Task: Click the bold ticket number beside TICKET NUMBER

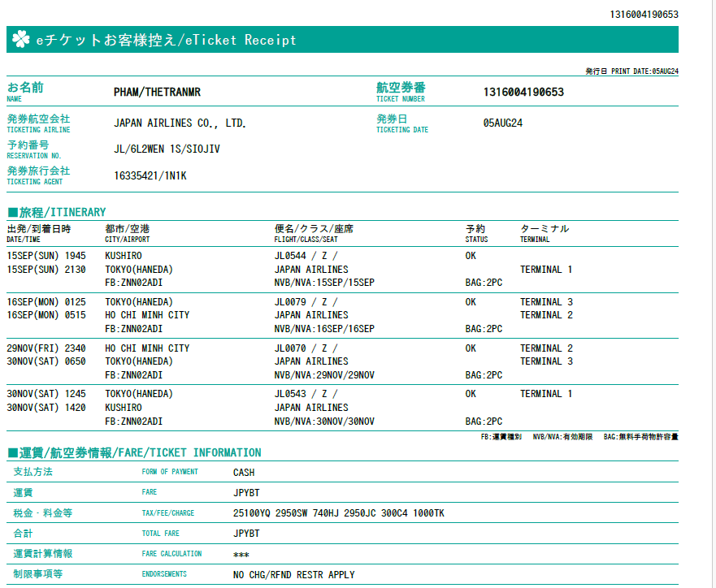Action: [x=523, y=92]
